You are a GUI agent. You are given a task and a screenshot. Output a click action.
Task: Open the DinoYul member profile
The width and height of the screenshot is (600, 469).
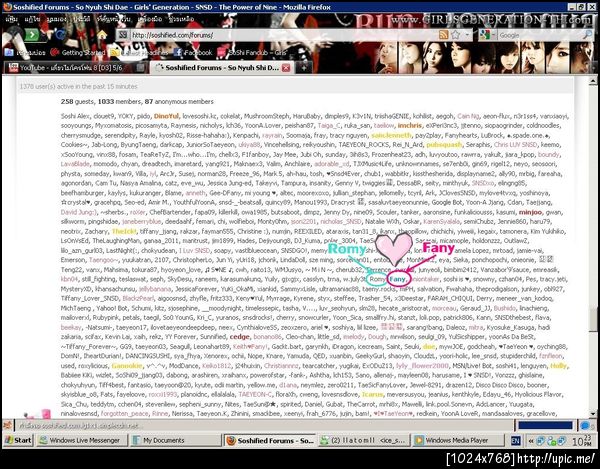point(166,116)
